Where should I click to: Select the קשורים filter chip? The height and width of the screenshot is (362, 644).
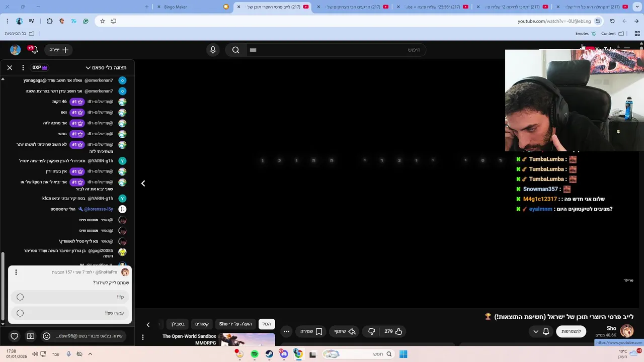click(202, 324)
